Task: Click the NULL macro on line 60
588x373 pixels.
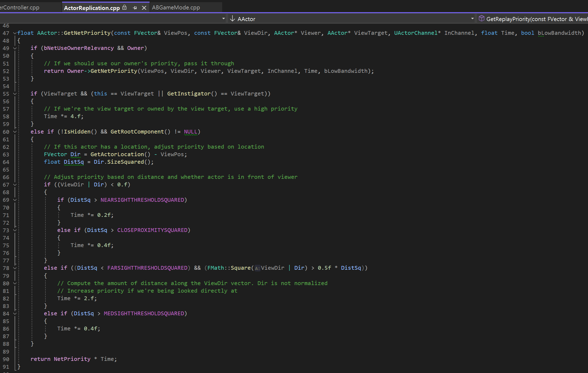Action: pyautogui.click(x=190, y=132)
